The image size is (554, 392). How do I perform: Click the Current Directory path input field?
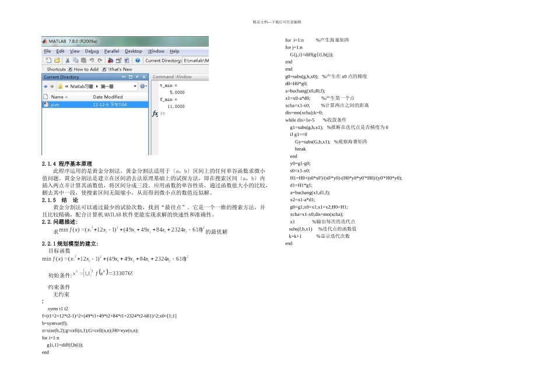pyautogui.click(x=196, y=61)
